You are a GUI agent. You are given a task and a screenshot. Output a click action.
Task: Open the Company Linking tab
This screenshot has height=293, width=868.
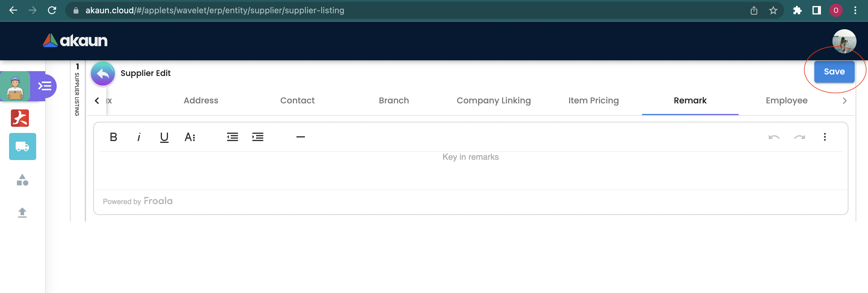[x=494, y=101]
